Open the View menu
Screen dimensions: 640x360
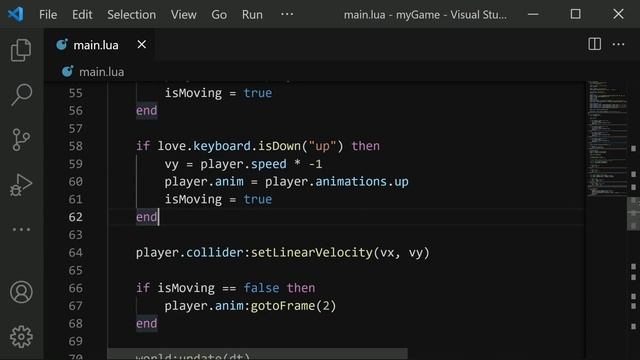pos(184,15)
